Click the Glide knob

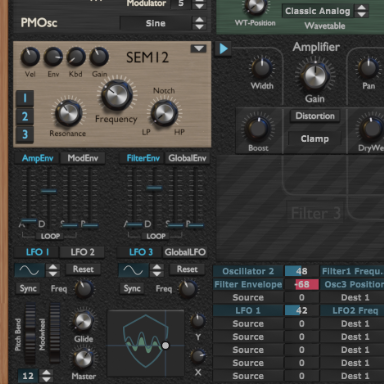point(83,321)
